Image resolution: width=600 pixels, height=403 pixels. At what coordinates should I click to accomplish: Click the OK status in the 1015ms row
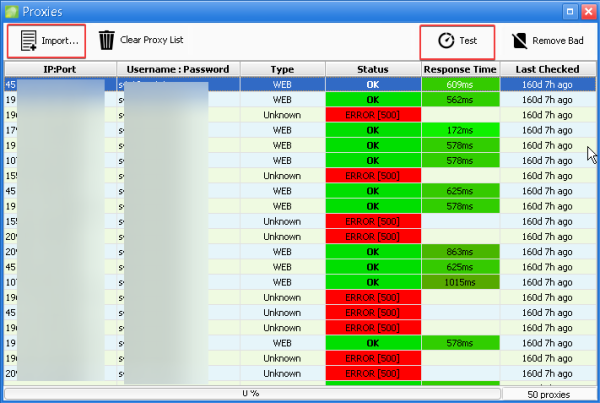[x=373, y=282]
